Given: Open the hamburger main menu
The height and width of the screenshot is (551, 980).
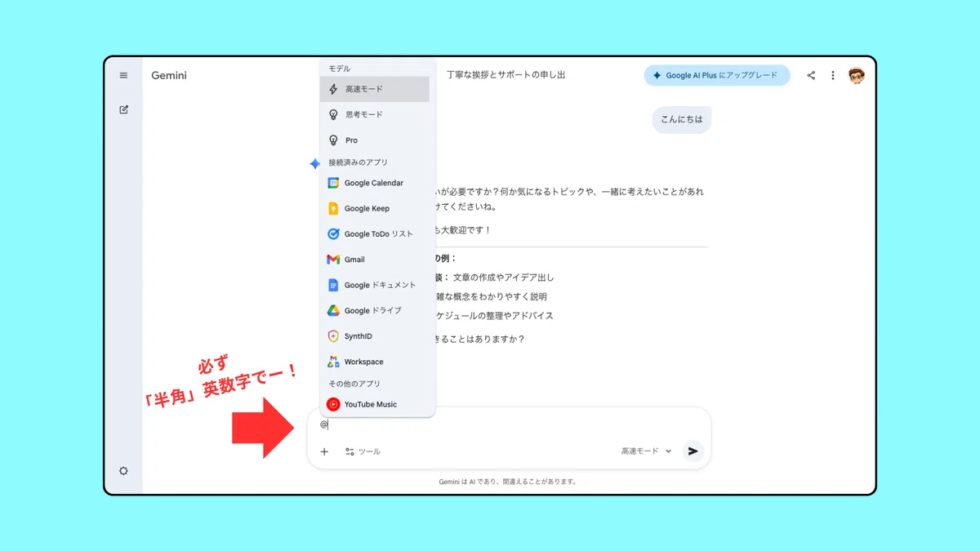Looking at the screenshot, I should click(123, 75).
